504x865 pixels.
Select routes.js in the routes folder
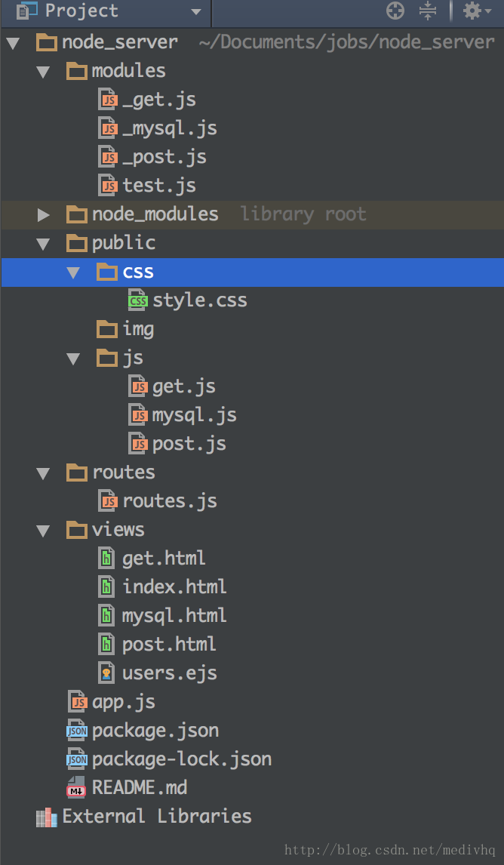coord(170,501)
